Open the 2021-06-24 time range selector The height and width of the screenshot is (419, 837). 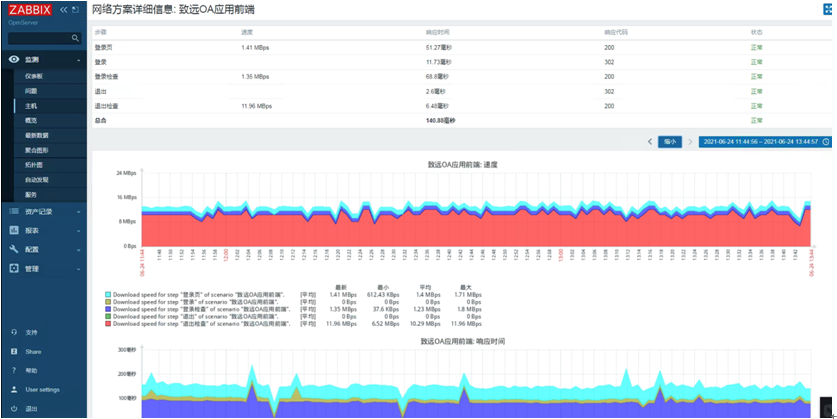coord(765,142)
